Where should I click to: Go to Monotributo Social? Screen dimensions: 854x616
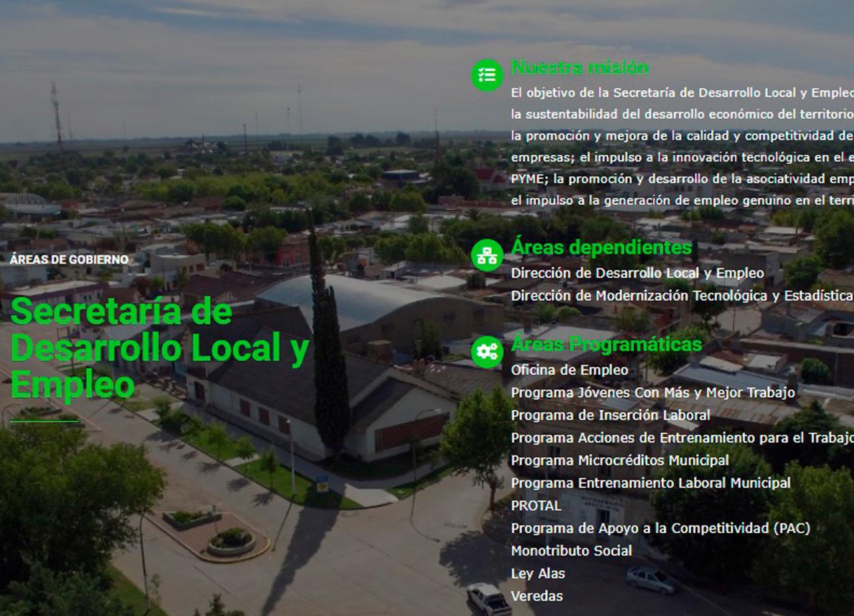571,551
